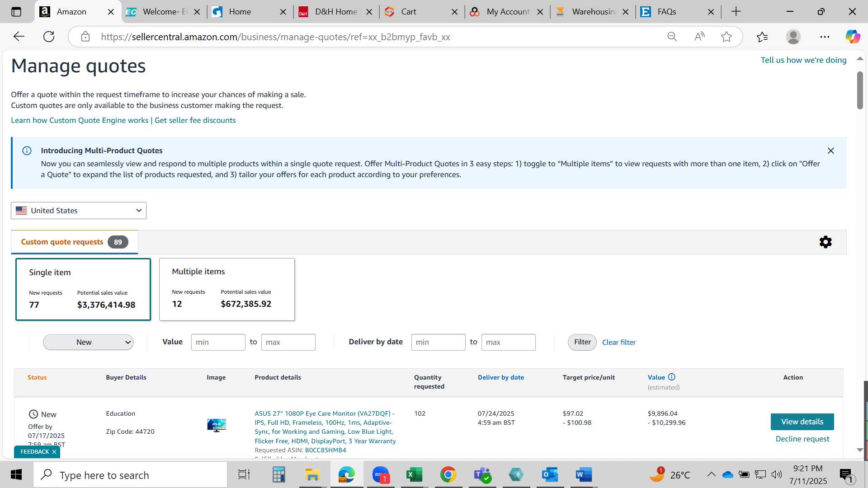Show hidden system tray icons chevron
Viewport: 868px width, 488px height.
(711, 474)
